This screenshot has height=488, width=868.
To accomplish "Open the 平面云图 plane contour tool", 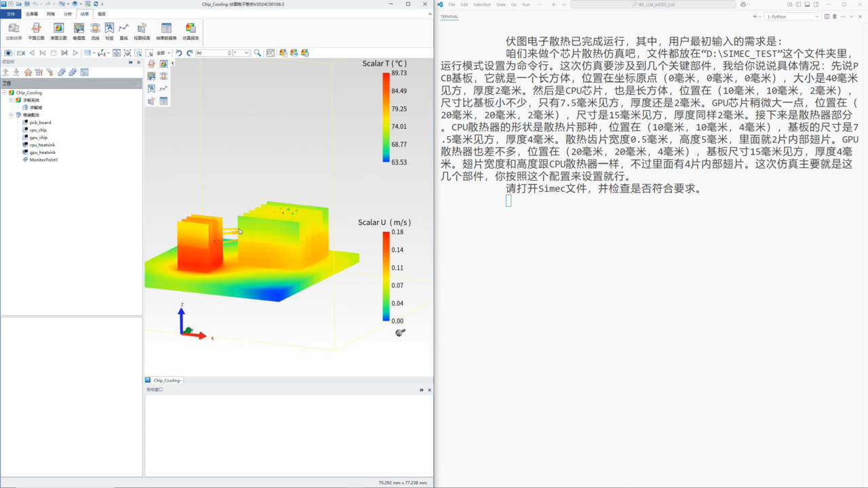I will tap(36, 31).
